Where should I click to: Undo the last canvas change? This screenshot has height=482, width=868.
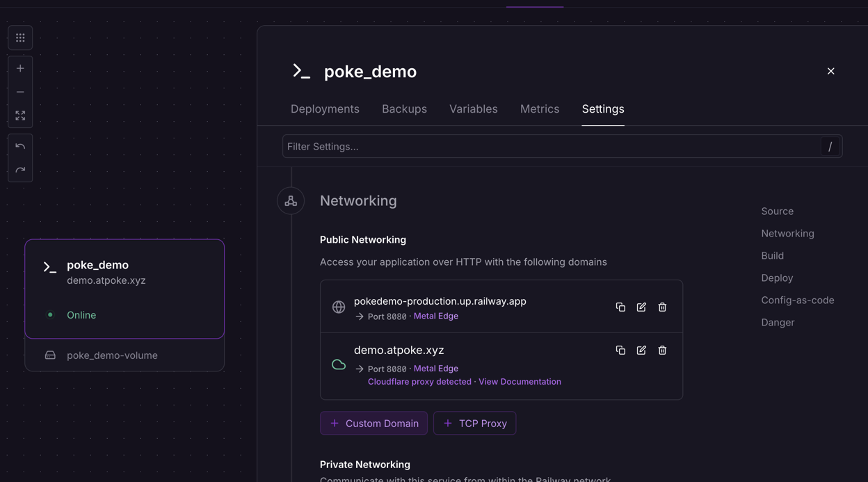[20, 147]
